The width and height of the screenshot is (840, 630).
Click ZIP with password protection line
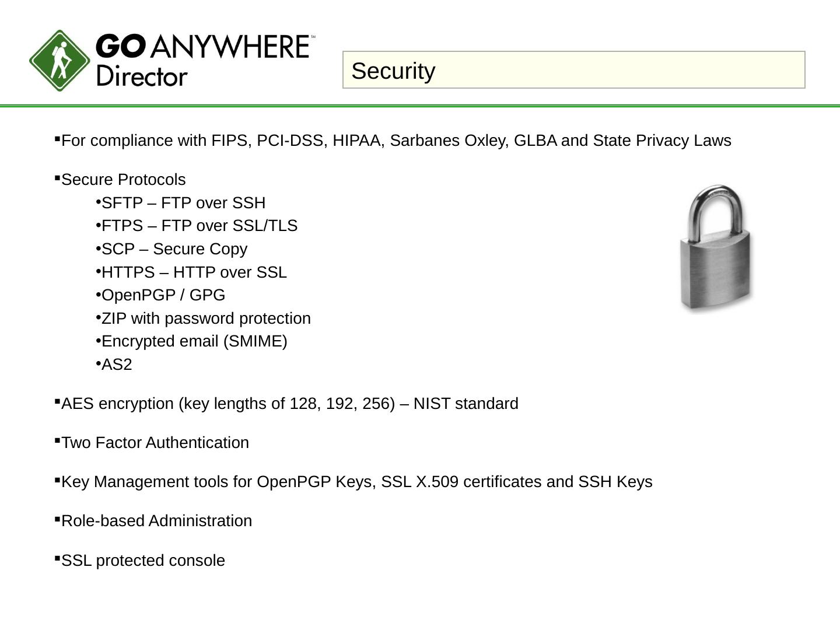[206, 318]
